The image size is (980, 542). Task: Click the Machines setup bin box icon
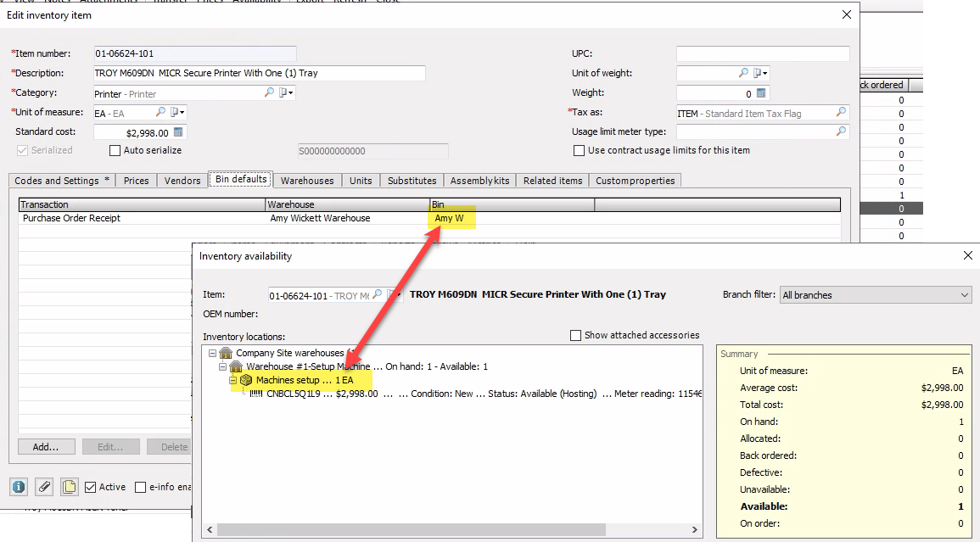246,380
